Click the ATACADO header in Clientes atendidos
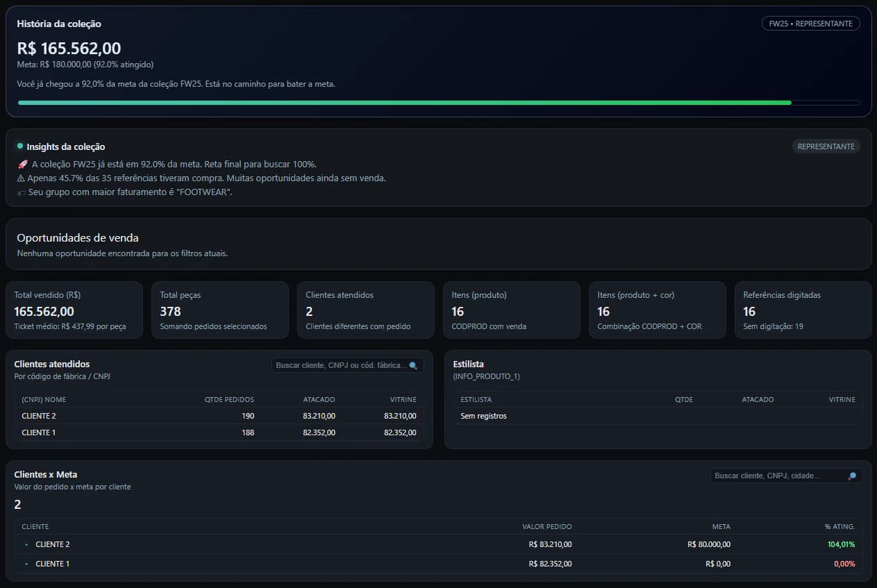This screenshot has height=588, width=877. pyautogui.click(x=319, y=399)
